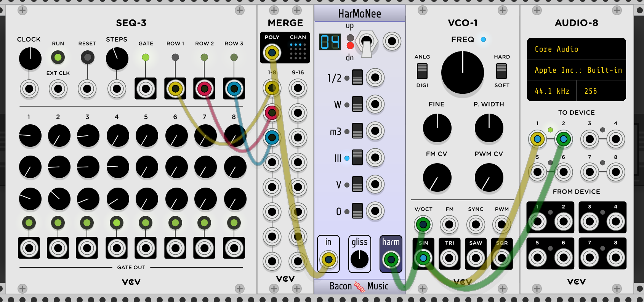Toggle the m3 interval switch
Image resolution: width=644 pixels, height=302 pixels.
pyautogui.click(x=357, y=131)
